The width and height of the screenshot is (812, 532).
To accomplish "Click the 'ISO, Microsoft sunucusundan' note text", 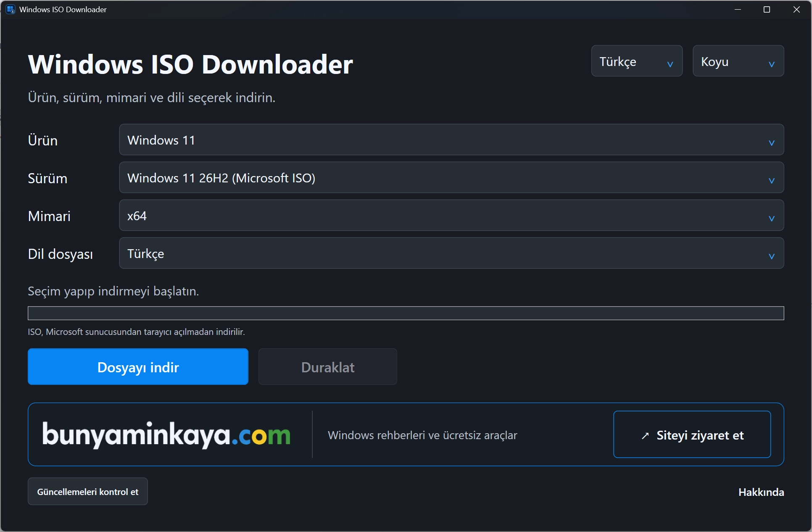I will click(136, 332).
